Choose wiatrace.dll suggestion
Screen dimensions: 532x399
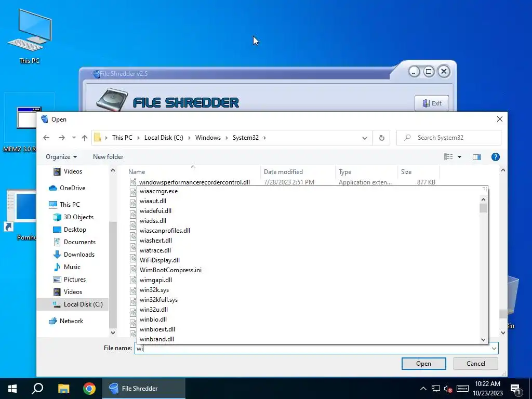[155, 250]
